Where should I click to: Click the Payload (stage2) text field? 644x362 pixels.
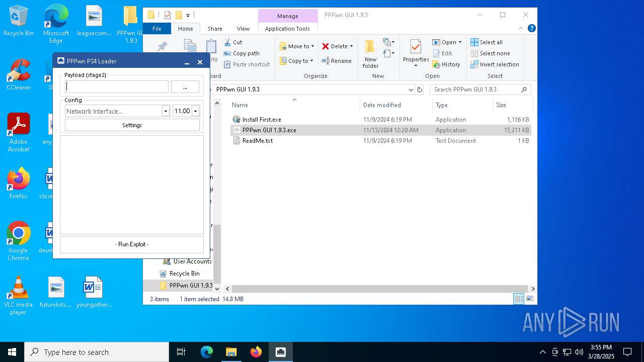tap(117, 87)
